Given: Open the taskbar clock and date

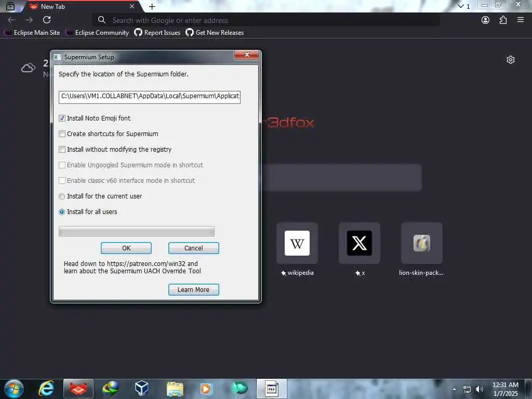Looking at the screenshot, I should pos(506,389).
